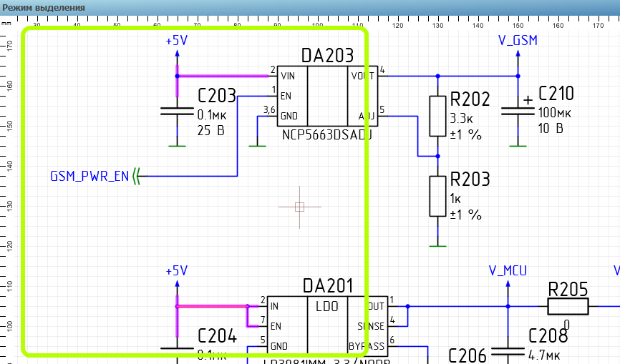Click the highlighted magenta wire to VIN

[x=223, y=76]
